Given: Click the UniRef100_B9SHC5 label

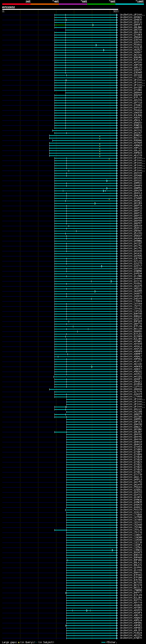Looking at the screenshot, I should coord(131,552).
